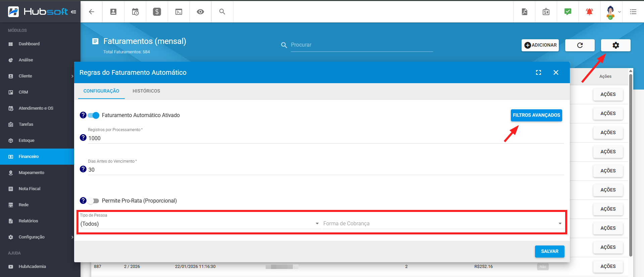Expand the Cliente sidebar submenu
This screenshot has height=277, width=644.
point(72,76)
